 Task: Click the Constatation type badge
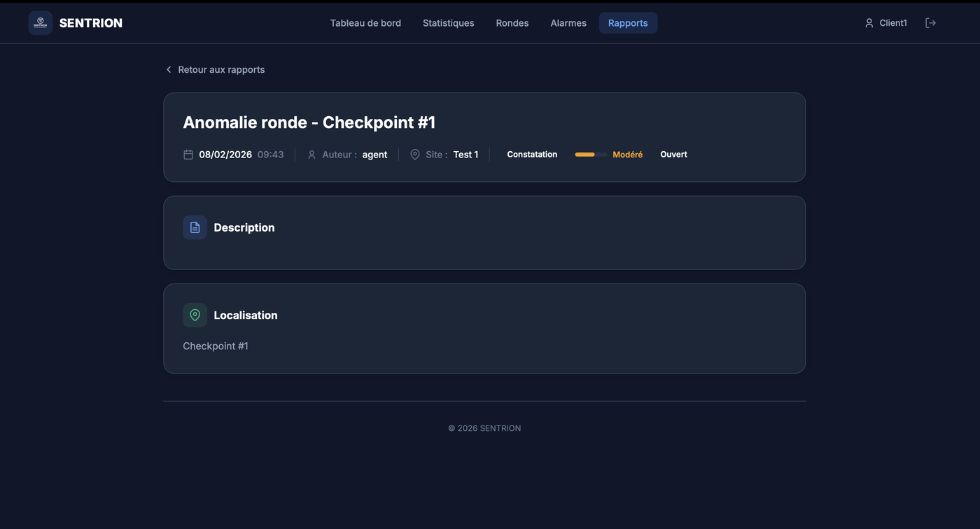(x=532, y=155)
